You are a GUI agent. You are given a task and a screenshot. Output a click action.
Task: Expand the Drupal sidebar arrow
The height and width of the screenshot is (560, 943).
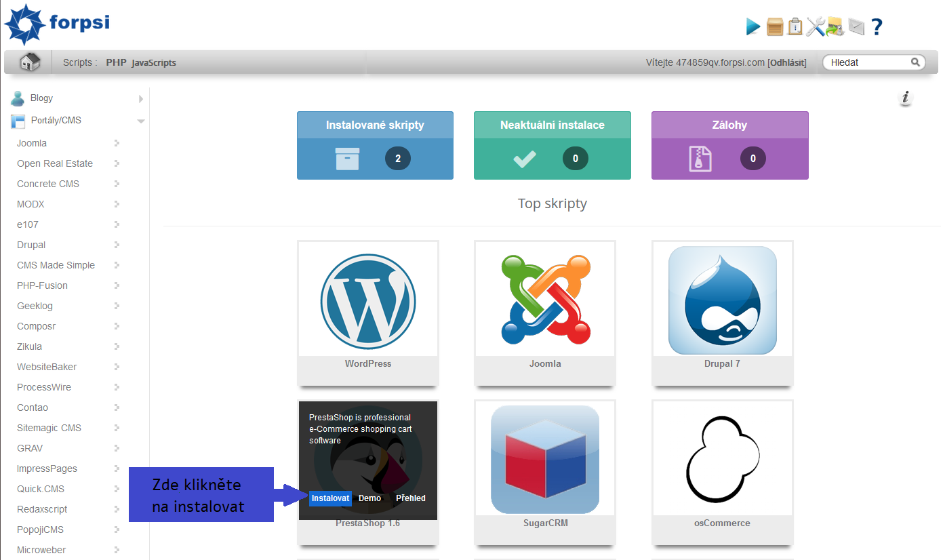click(x=117, y=245)
